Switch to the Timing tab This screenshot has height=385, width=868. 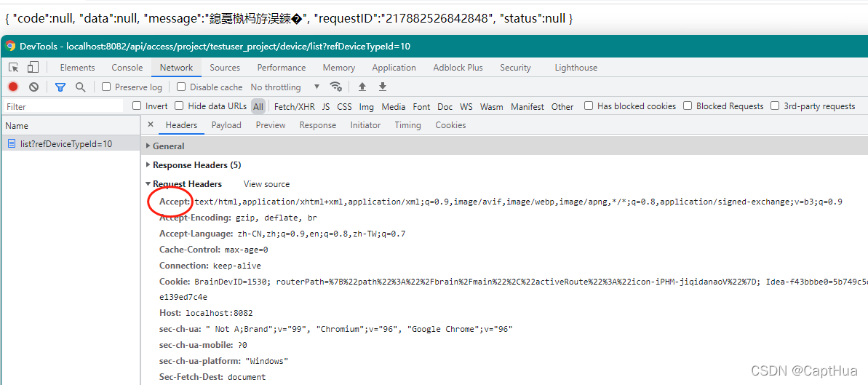(x=408, y=125)
